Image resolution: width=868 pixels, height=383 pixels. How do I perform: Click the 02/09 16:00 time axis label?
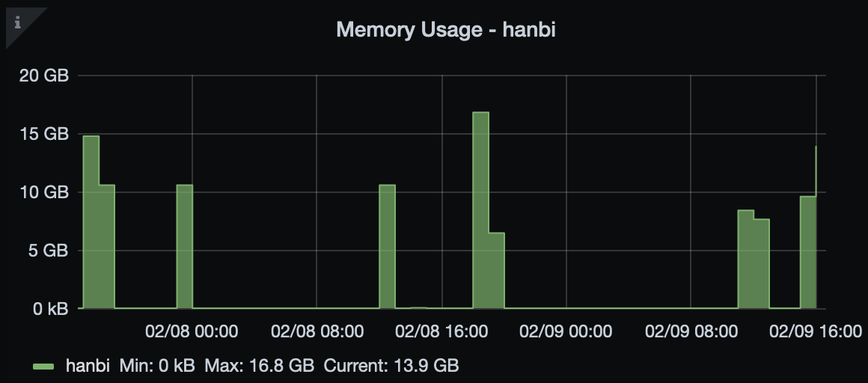pos(816,331)
